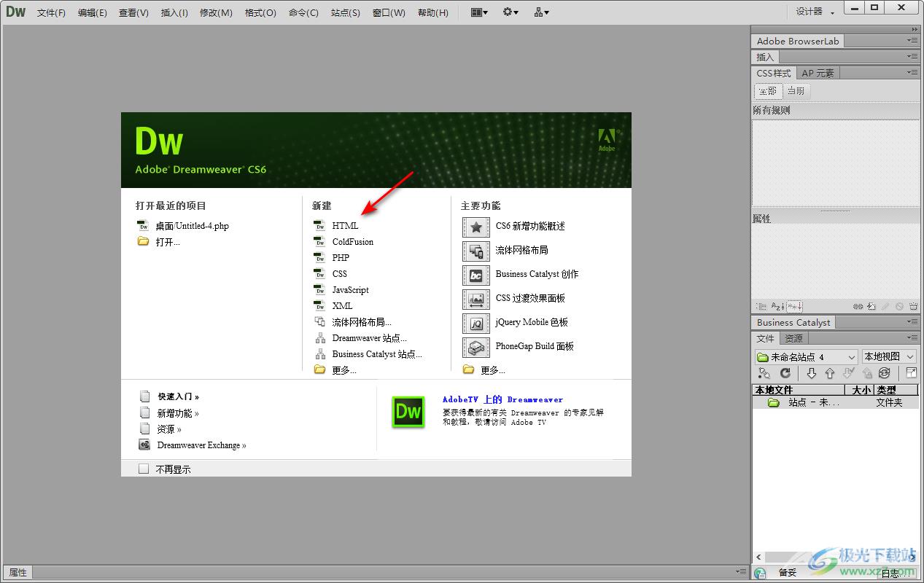Check the 不再显示 checkbox

coord(144,469)
